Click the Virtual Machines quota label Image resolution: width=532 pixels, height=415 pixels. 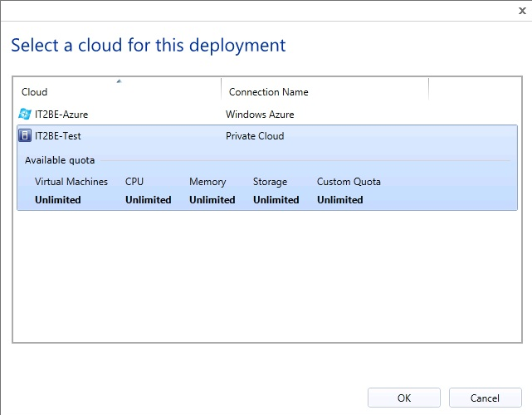tap(71, 182)
